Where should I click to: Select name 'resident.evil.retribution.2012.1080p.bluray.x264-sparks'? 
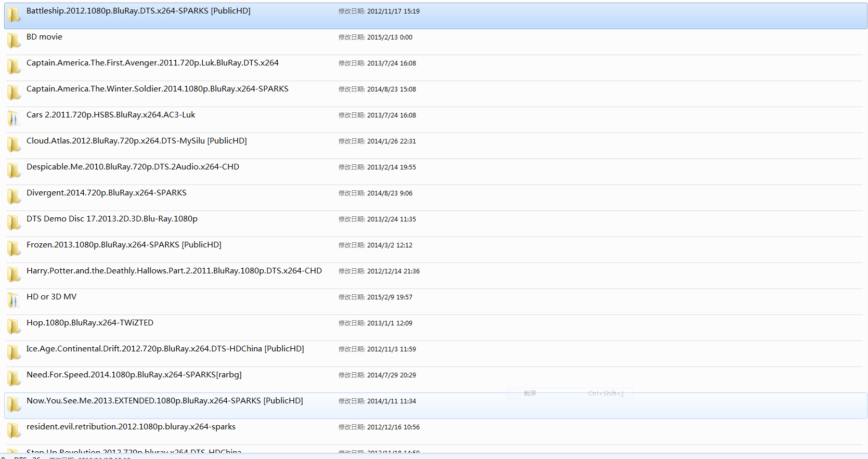coord(131,427)
